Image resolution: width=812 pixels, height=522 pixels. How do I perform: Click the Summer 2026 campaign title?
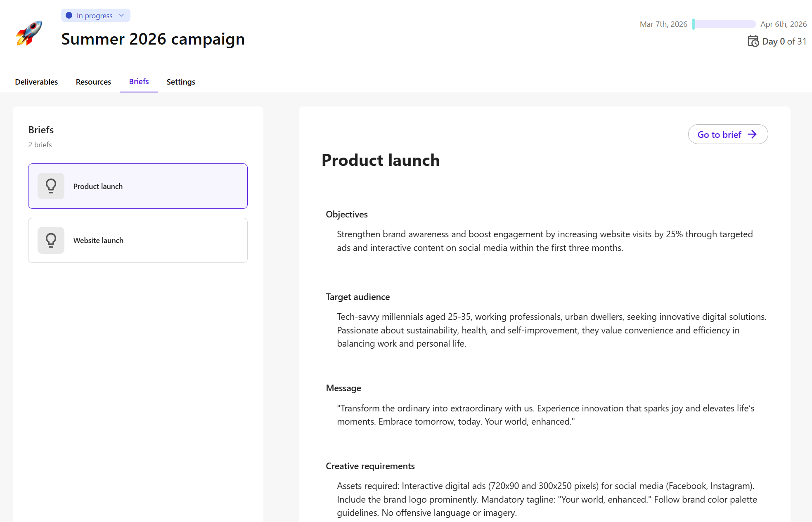pyautogui.click(x=153, y=39)
